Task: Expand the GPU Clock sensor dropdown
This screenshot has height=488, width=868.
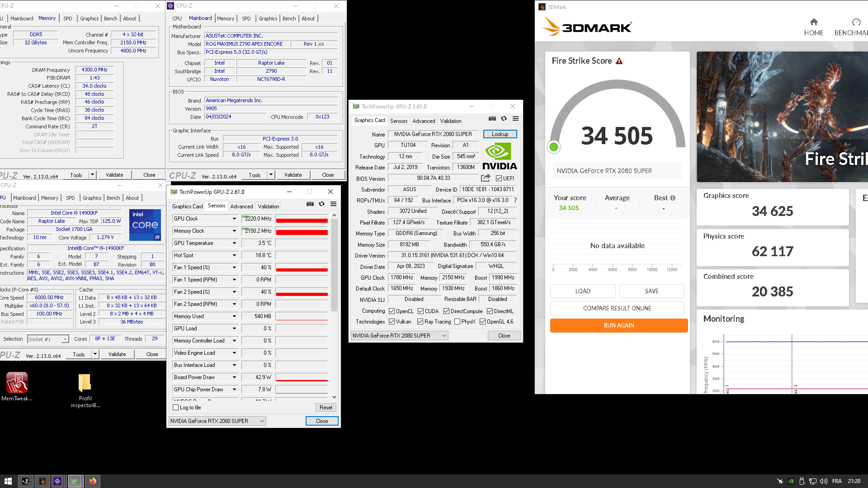Action: [x=234, y=219]
